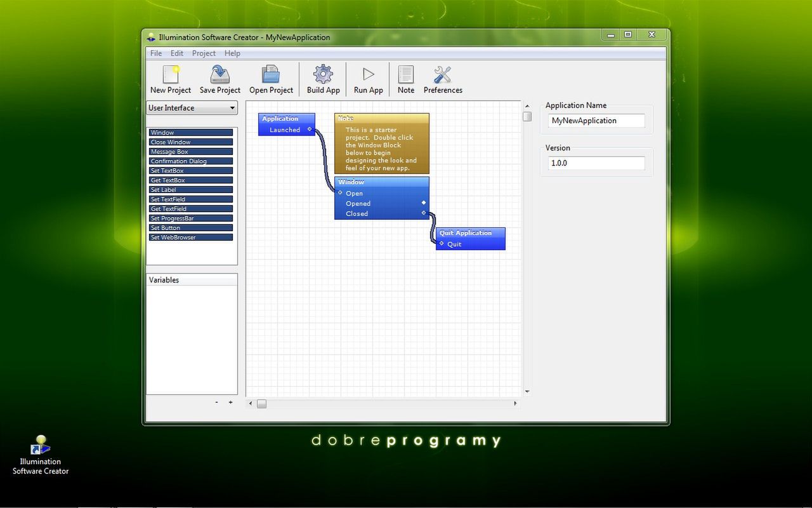Select the Message Box block
Image resolution: width=812 pixels, height=508 pixels.
click(x=191, y=152)
